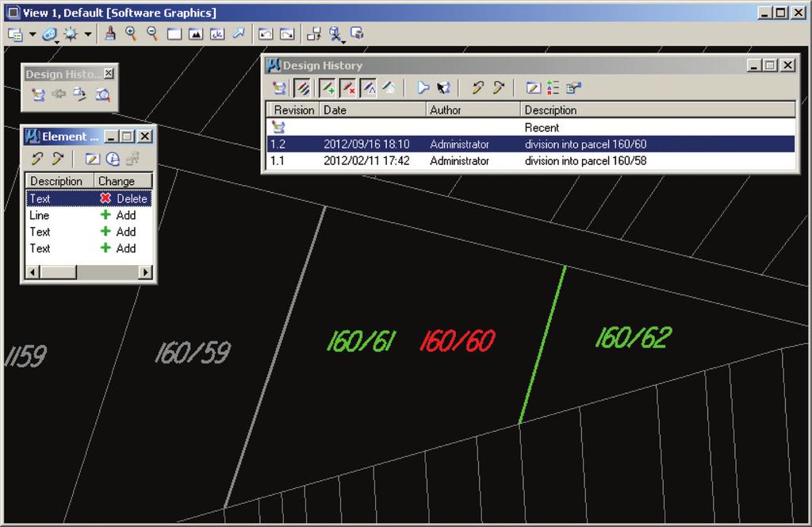Click the colored list legend icon in Design History
Viewport: 812px width, 527px height.
click(x=553, y=87)
